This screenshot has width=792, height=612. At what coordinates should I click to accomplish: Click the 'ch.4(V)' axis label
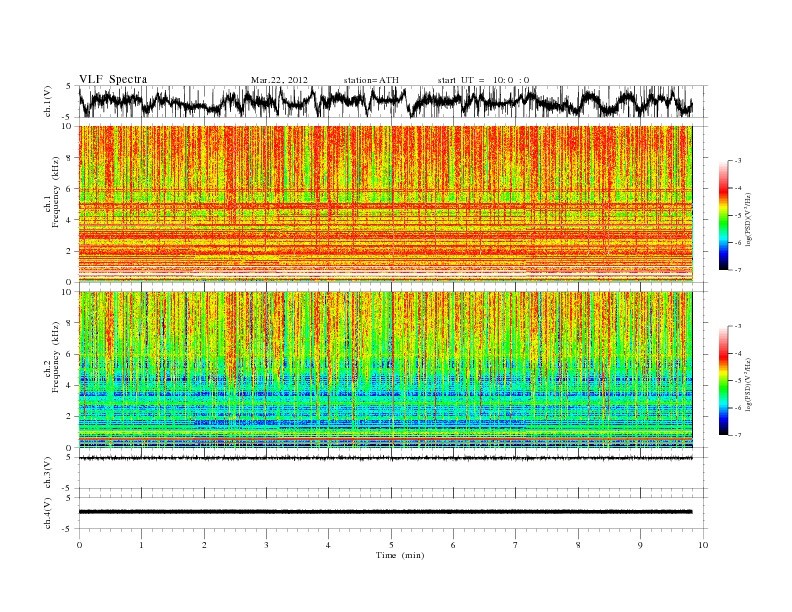pos(48,513)
